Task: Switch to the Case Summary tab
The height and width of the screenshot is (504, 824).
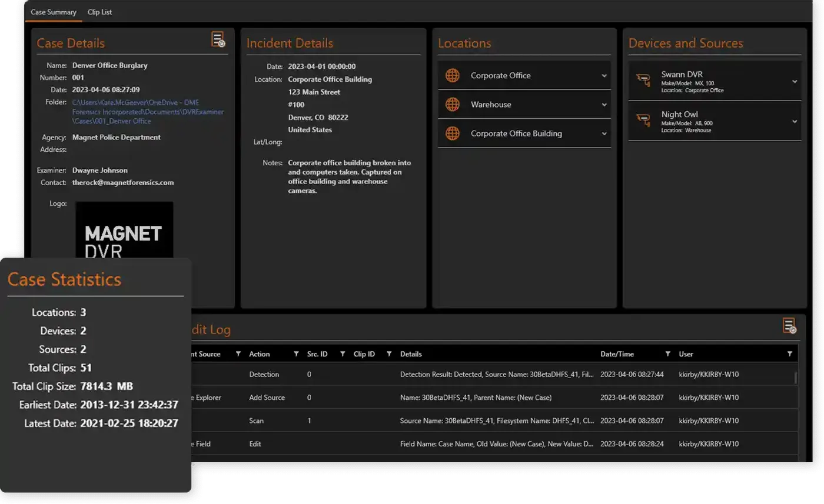Action: (x=54, y=12)
